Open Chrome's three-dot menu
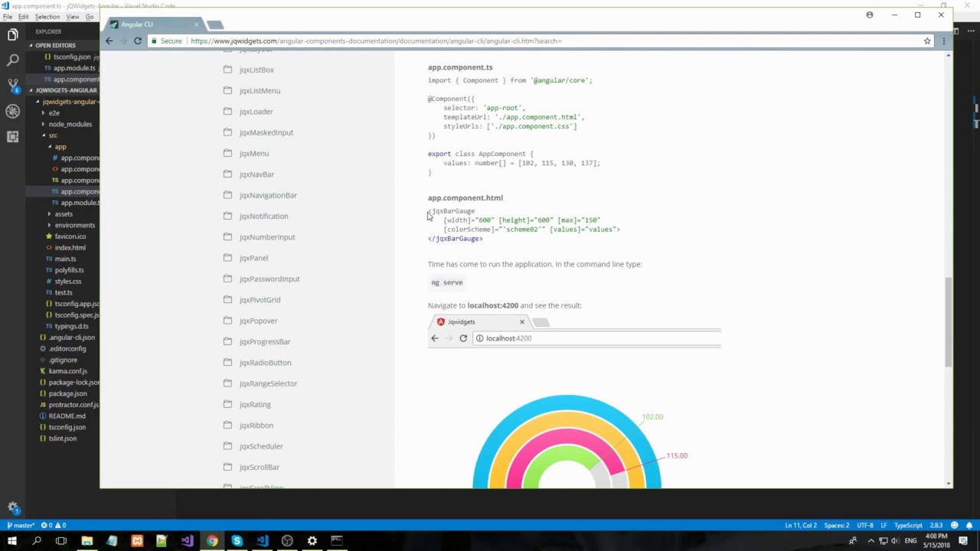This screenshot has height=551, width=980. [943, 41]
